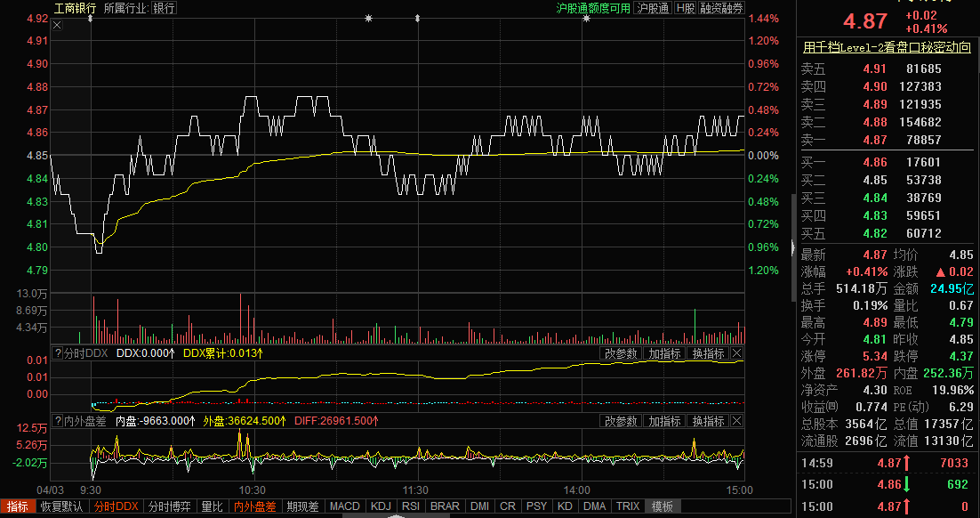This screenshot has width=980, height=518.
Task: Click the star marker above the 14:00 gridline
Action: tap(586, 19)
